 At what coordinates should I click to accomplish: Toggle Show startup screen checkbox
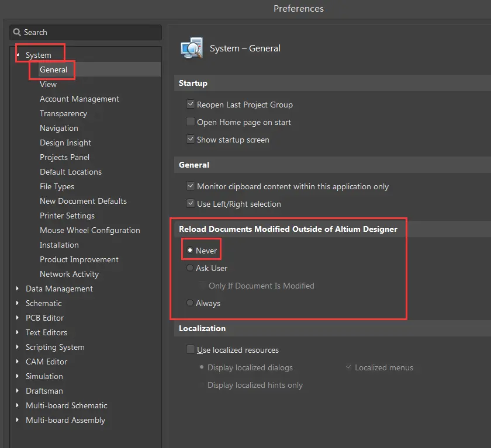pyautogui.click(x=191, y=139)
